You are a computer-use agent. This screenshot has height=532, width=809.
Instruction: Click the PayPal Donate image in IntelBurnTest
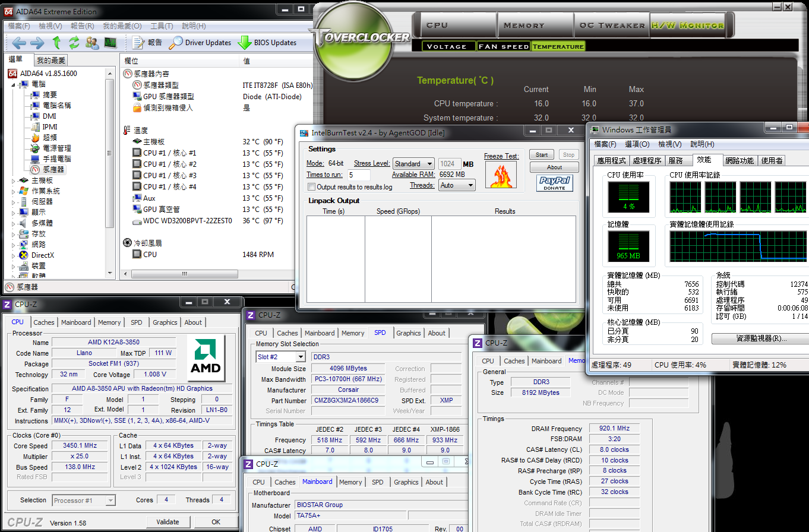pyautogui.click(x=554, y=183)
